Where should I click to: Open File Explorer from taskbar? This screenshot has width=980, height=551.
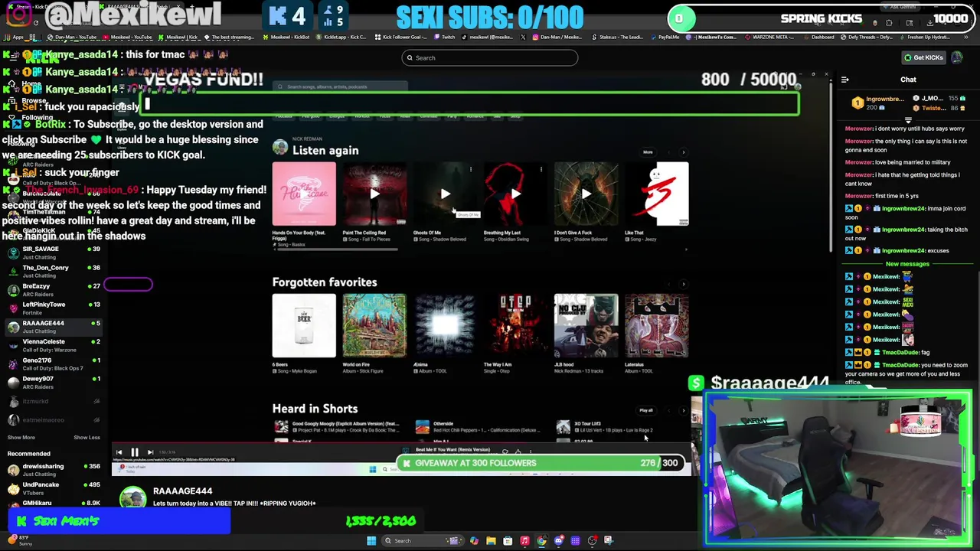point(491,540)
